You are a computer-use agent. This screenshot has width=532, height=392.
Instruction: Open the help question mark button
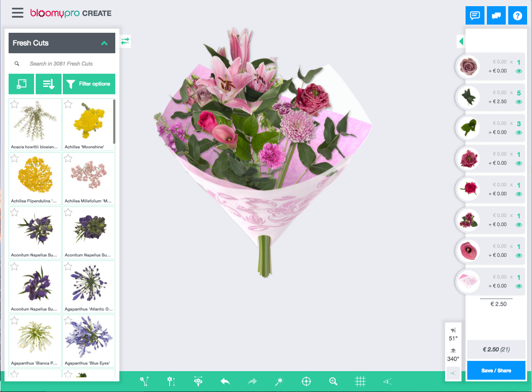517,16
